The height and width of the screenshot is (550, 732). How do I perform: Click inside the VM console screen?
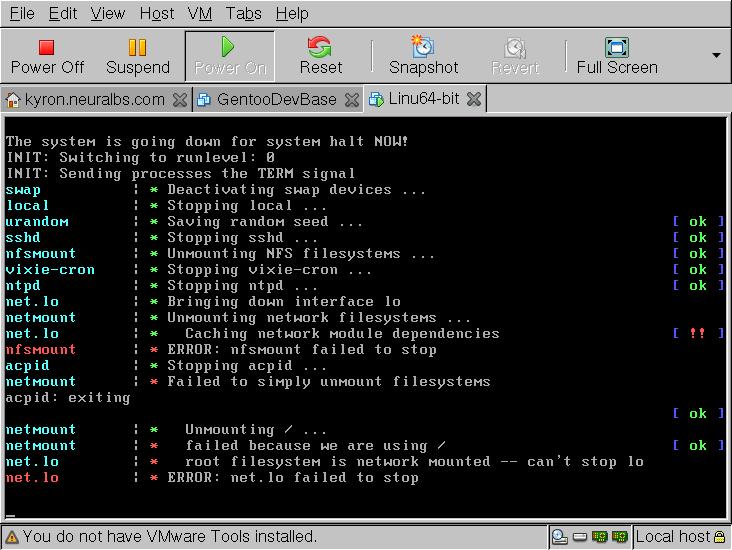pos(366,320)
